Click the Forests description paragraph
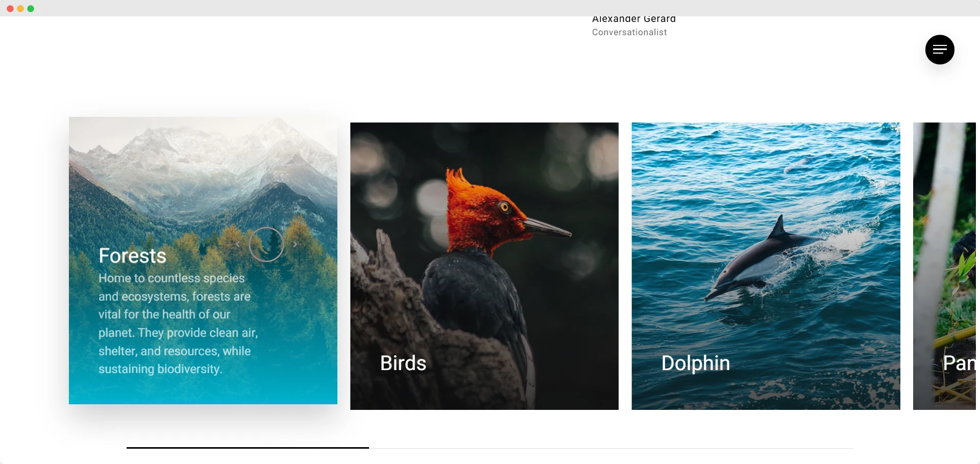 click(x=178, y=324)
